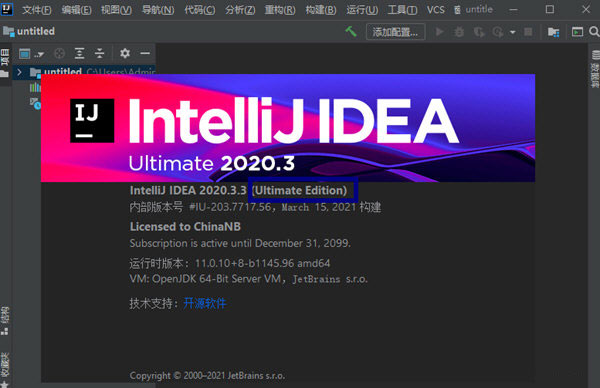Click the 开源软件 link

tap(205, 303)
